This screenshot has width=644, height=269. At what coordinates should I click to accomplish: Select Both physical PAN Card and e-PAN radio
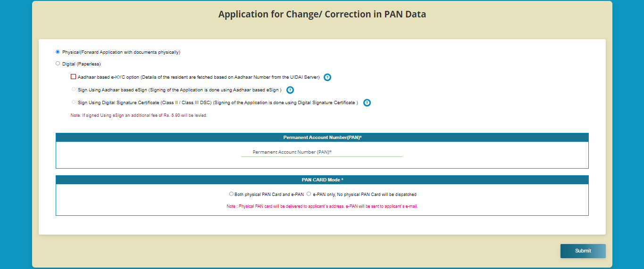pos(231,194)
